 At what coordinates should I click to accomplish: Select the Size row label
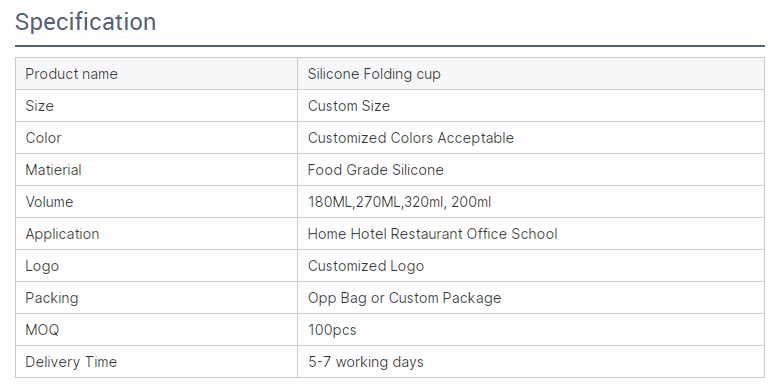[x=39, y=106]
